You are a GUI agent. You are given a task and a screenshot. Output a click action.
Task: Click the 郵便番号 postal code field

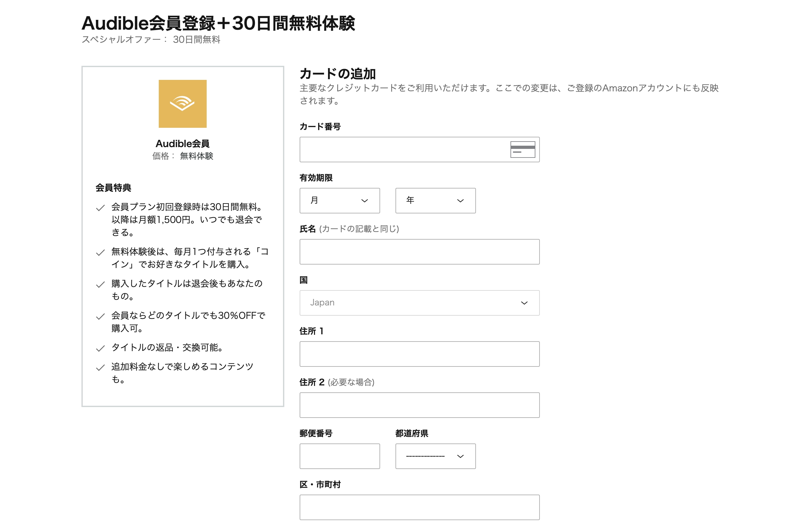[x=340, y=456]
